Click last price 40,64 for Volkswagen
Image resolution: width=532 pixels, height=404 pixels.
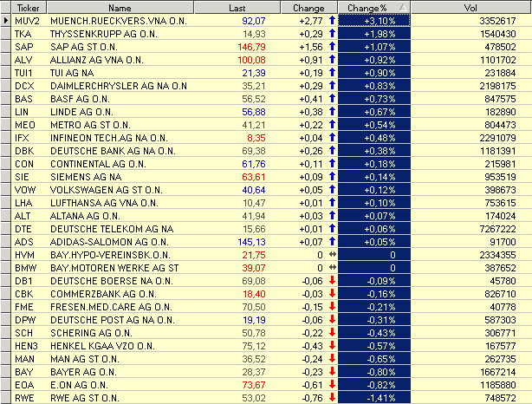tap(254, 190)
